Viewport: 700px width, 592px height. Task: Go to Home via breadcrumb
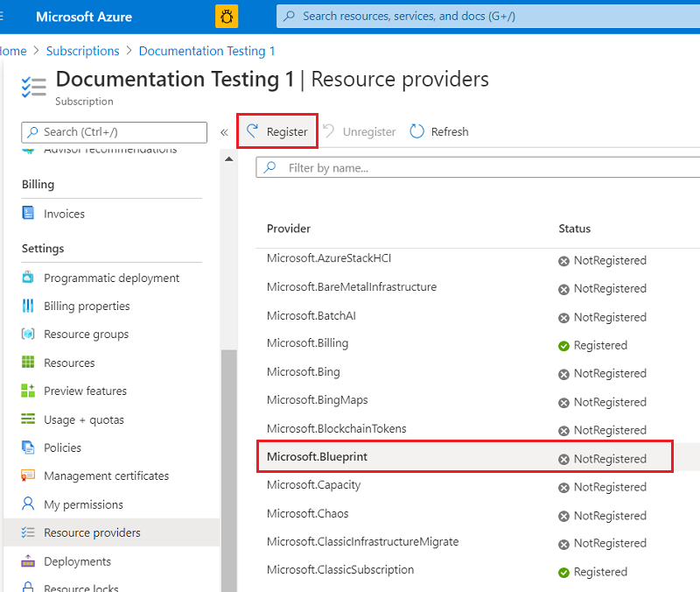[13, 51]
